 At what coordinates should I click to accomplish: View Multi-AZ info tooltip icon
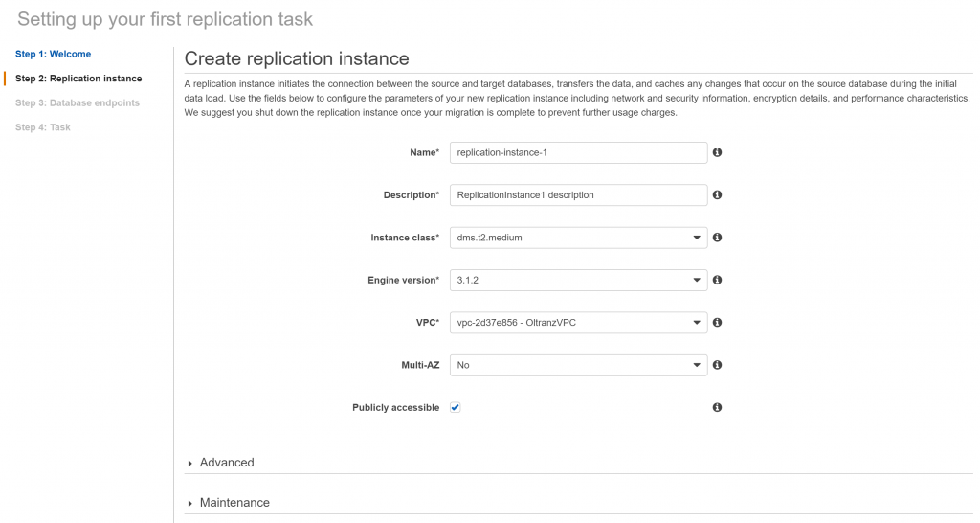tap(717, 365)
